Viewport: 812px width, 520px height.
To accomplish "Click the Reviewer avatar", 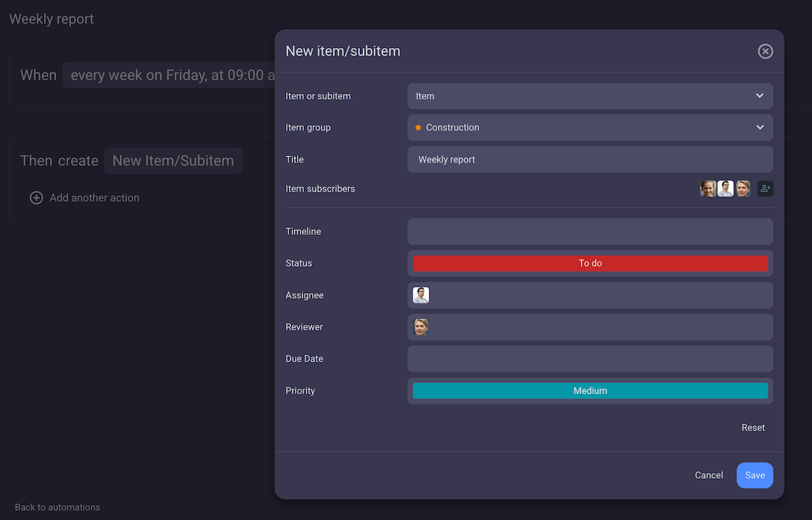I will pyautogui.click(x=421, y=327).
